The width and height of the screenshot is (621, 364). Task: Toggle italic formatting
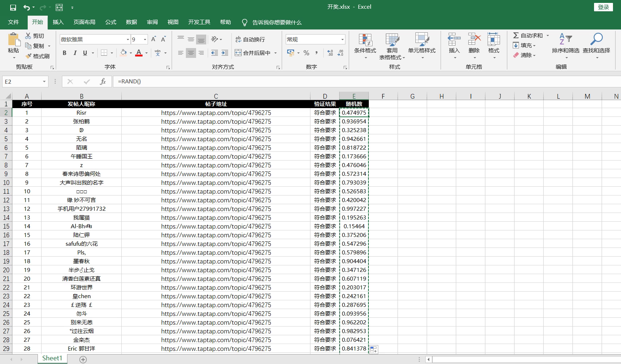(75, 53)
